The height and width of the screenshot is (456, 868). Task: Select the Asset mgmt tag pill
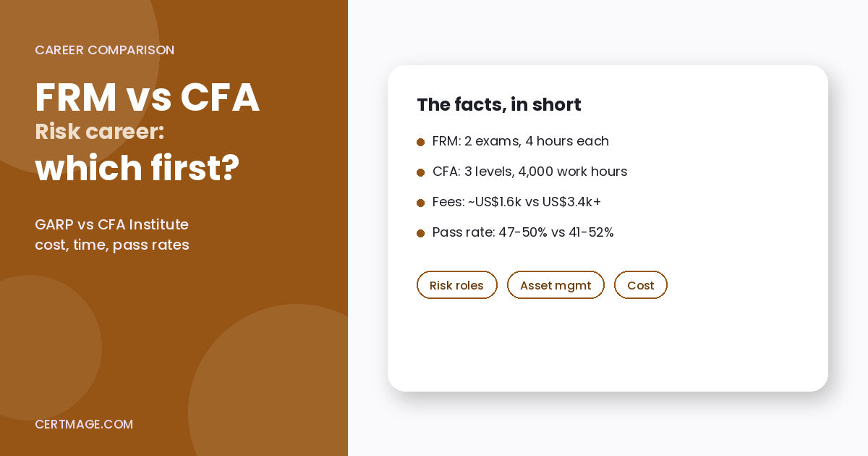click(556, 285)
